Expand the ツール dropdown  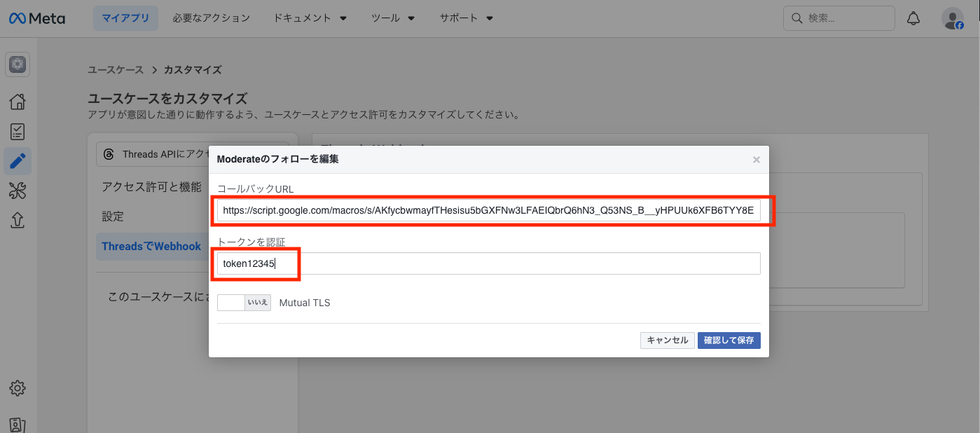(392, 18)
